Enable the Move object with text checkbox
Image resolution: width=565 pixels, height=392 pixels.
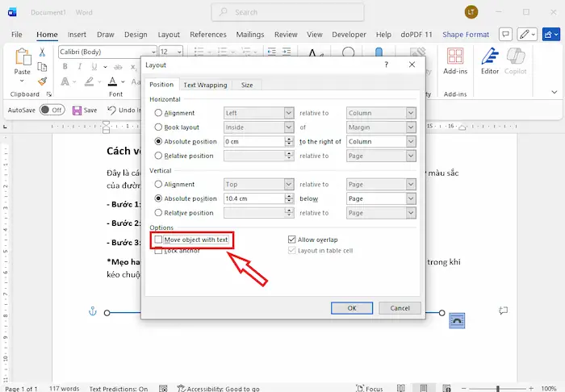158,240
